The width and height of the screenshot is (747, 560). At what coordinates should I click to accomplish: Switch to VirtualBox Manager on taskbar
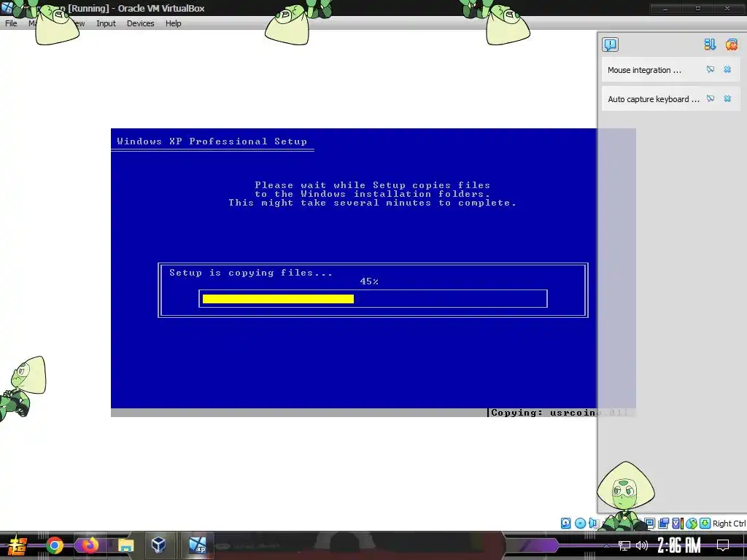(x=158, y=545)
